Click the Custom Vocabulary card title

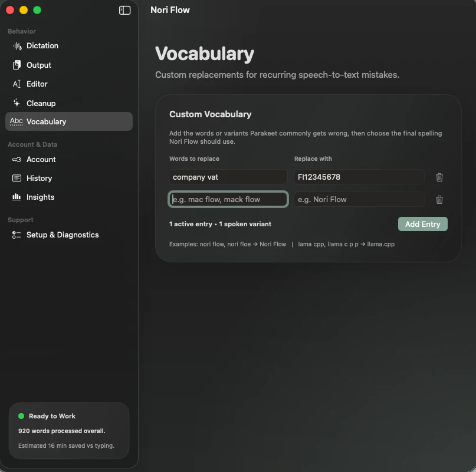(211, 114)
